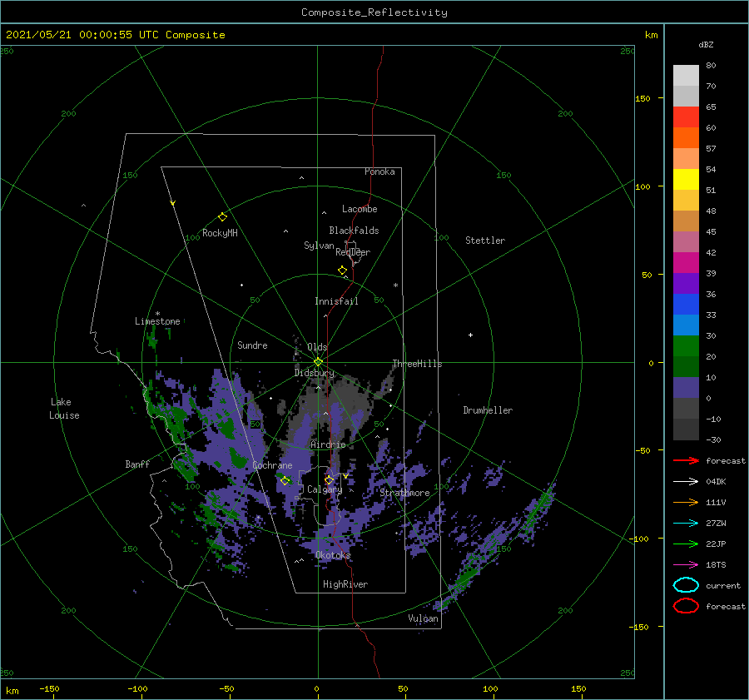Image resolution: width=749 pixels, height=700 pixels.
Task: Click the yellow km label at top right
Action: (x=652, y=35)
